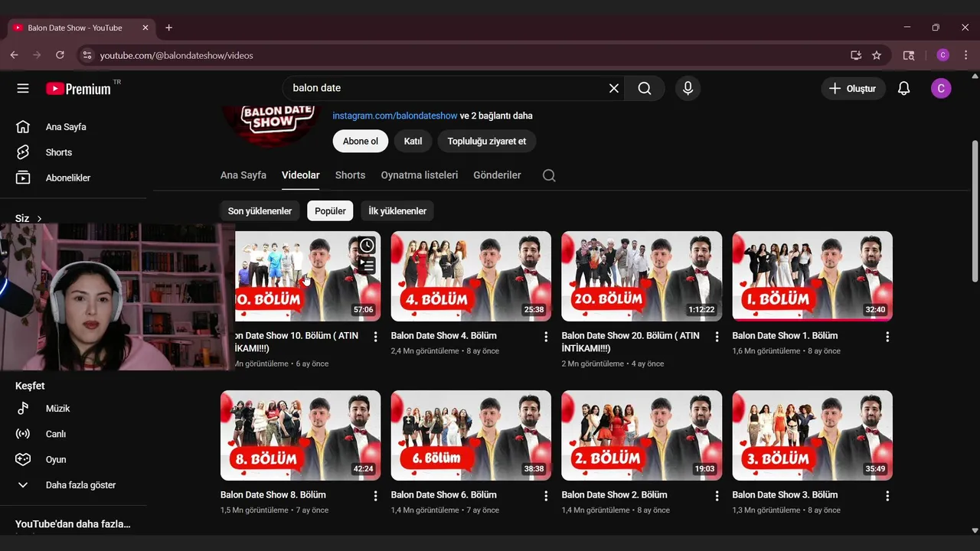Open browser three-dot menu
Viewport: 980px width, 551px height.
tap(966, 55)
